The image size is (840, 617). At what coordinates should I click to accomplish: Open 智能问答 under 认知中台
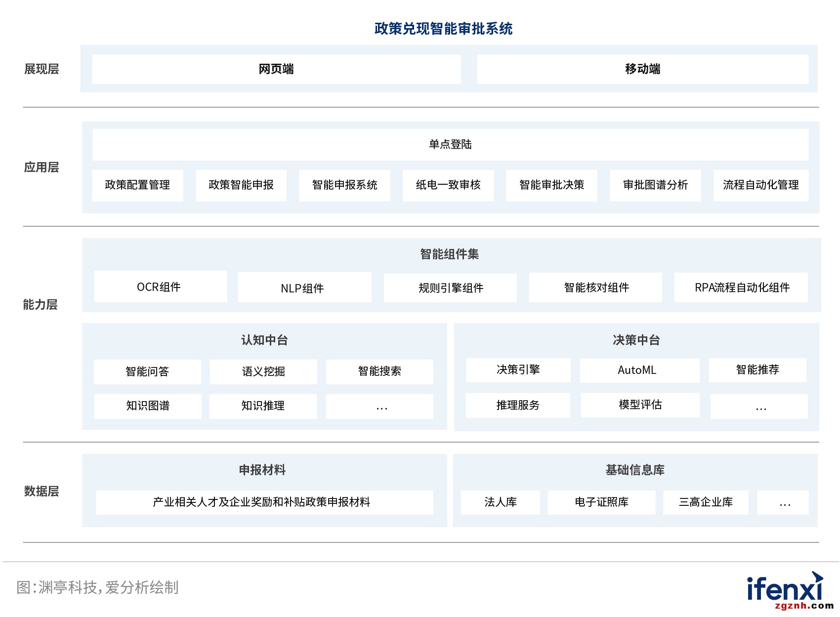[x=147, y=371]
